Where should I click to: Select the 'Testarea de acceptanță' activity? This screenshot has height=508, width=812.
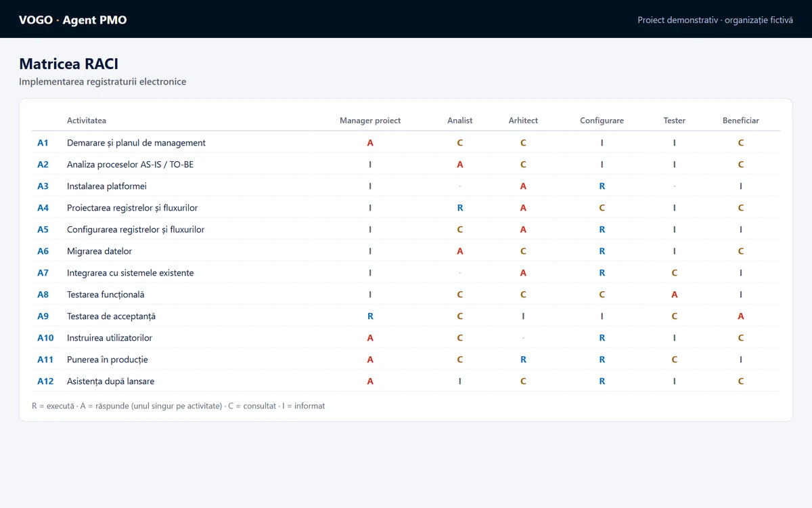[x=111, y=316]
